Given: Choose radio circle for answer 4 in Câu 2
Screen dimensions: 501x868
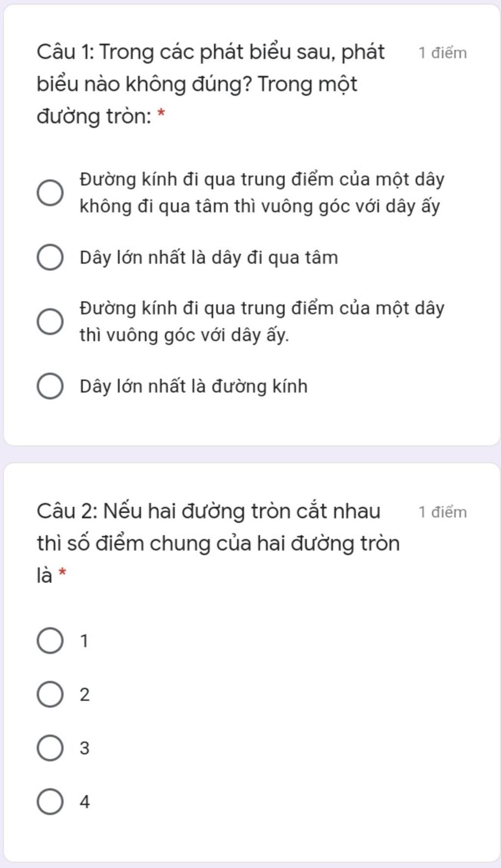Looking at the screenshot, I should click(50, 802).
